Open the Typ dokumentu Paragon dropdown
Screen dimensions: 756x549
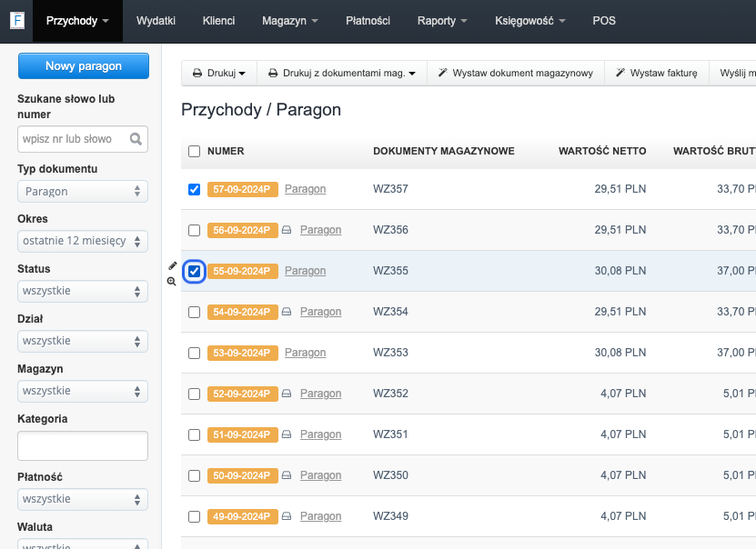83,191
